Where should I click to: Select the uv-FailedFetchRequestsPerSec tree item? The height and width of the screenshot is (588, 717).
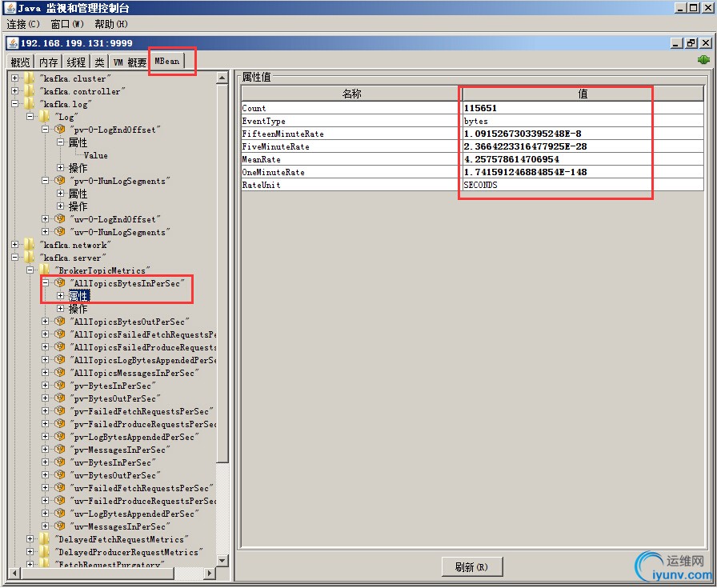click(x=142, y=488)
